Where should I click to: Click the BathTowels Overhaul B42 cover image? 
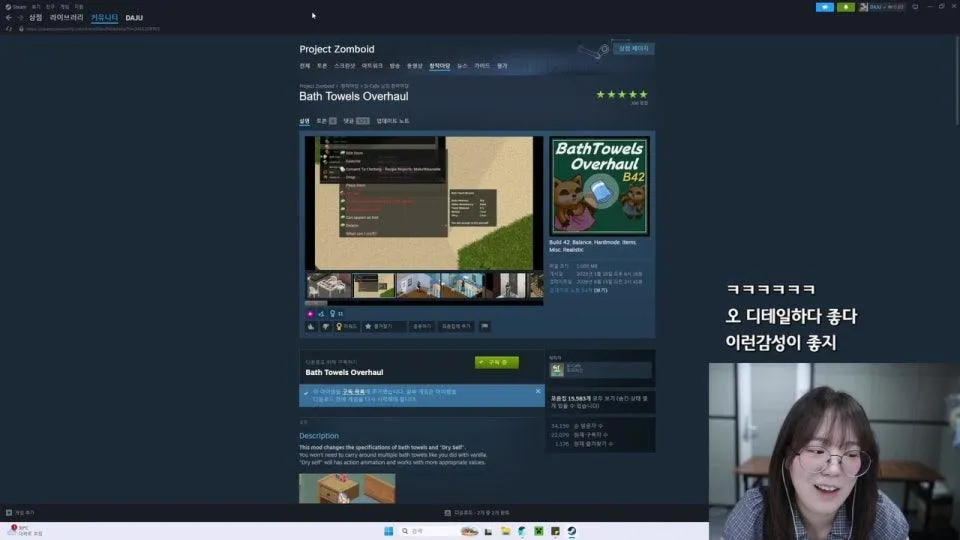[x=599, y=186]
